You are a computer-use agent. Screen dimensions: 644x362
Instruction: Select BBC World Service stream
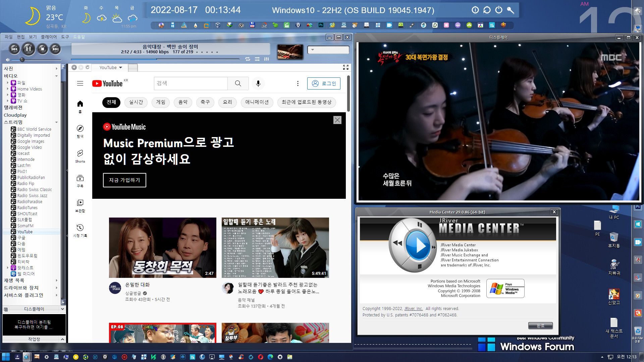point(34,129)
